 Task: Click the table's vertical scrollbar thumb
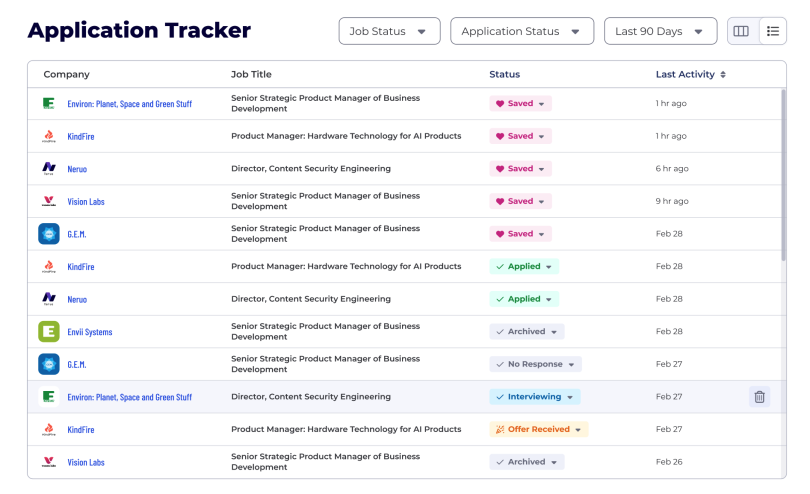783,175
